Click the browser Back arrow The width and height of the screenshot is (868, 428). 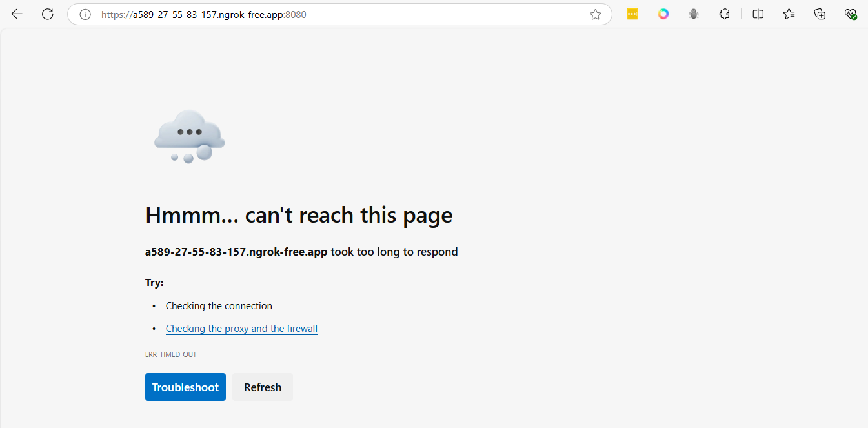pyautogui.click(x=17, y=14)
